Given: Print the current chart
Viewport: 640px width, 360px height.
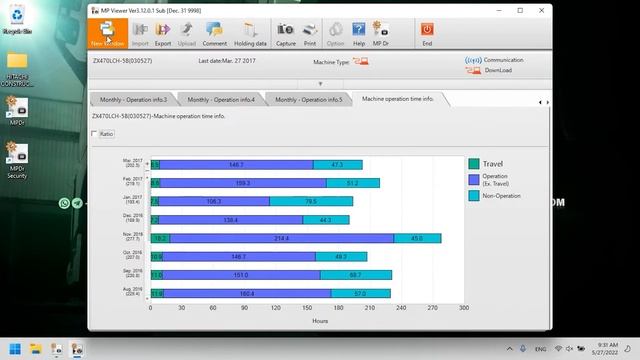Looking at the screenshot, I should 310,33.
